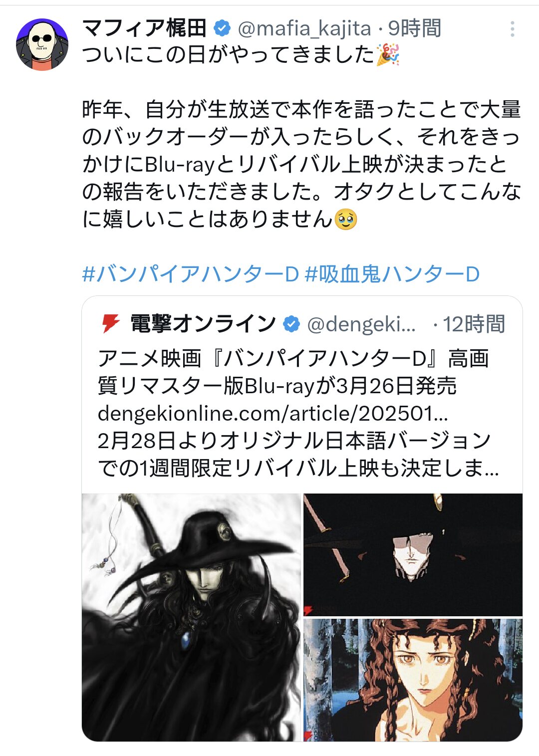
Task: Click the 電撃オンライン red lightning logo
Action: coord(110,323)
